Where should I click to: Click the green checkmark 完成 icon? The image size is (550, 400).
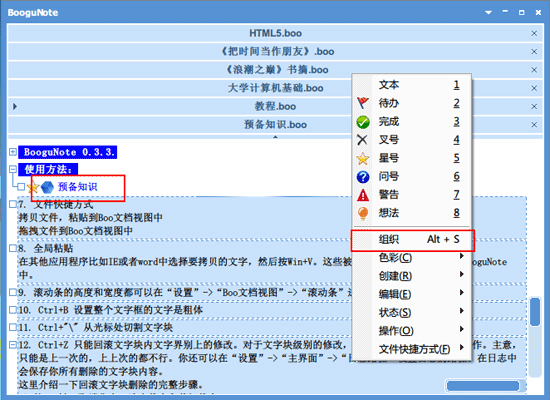(363, 122)
